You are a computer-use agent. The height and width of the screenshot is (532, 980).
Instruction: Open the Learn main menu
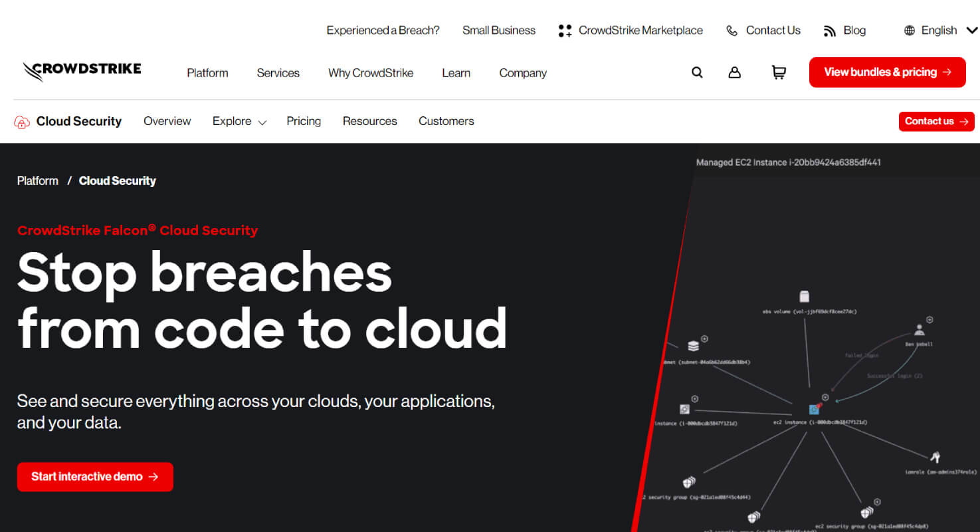pyautogui.click(x=456, y=73)
